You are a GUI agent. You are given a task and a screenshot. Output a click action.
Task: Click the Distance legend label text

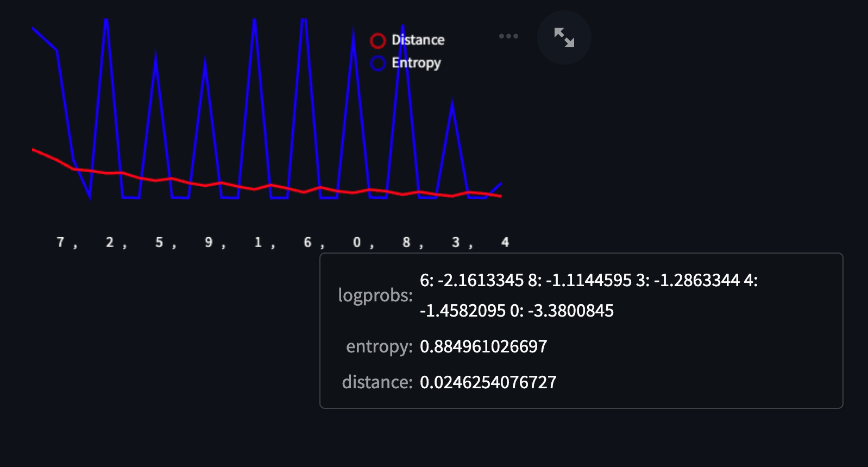pyautogui.click(x=418, y=40)
